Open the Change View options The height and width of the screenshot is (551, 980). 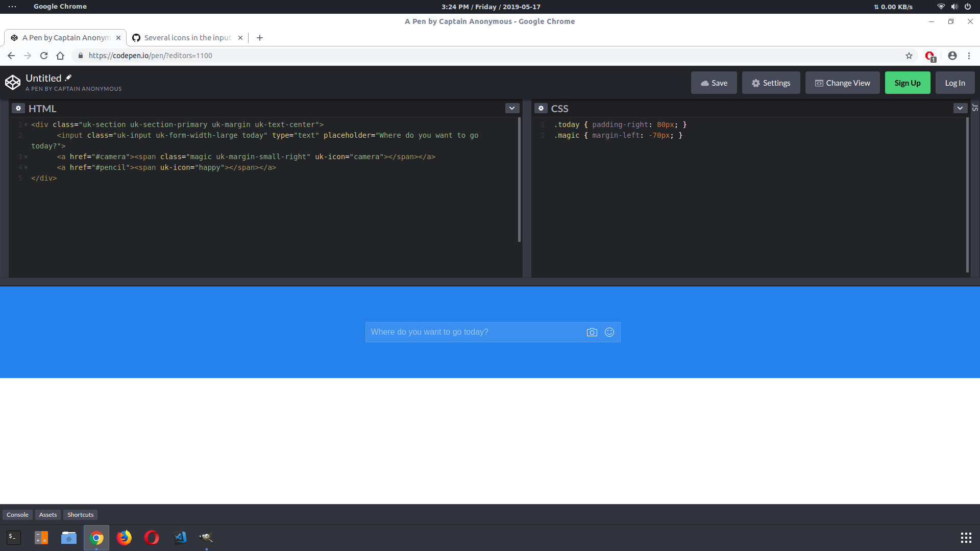[x=842, y=83]
